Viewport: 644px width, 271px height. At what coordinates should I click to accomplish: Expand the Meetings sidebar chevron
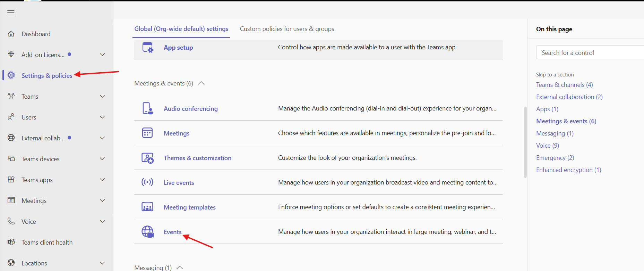coord(102,200)
